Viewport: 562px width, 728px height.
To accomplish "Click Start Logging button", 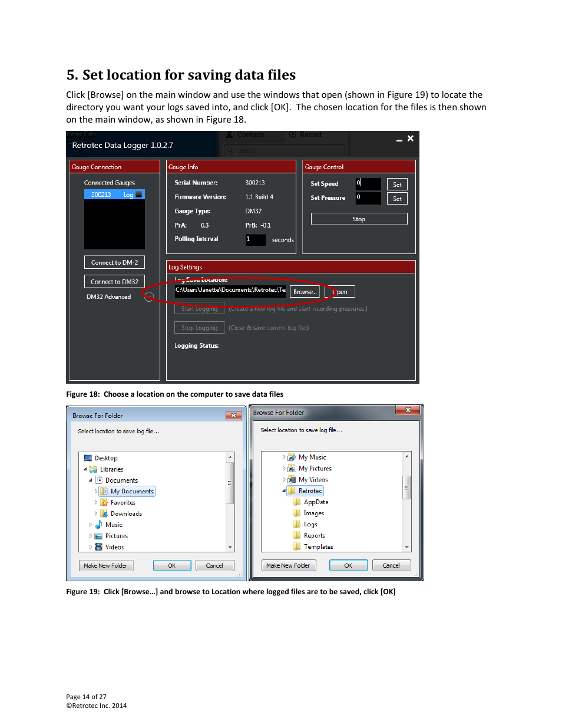I will pyautogui.click(x=199, y=308).
